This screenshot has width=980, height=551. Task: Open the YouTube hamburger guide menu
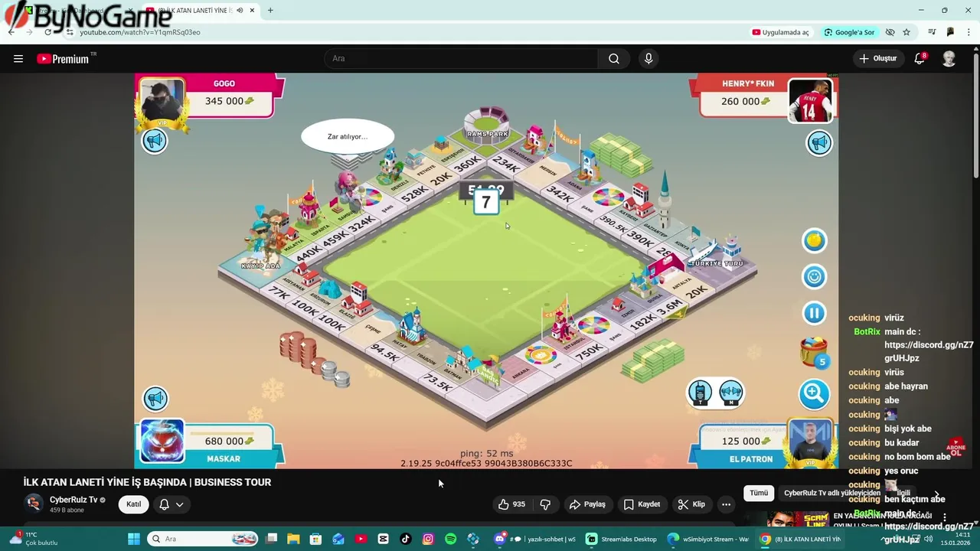point(18,58)
